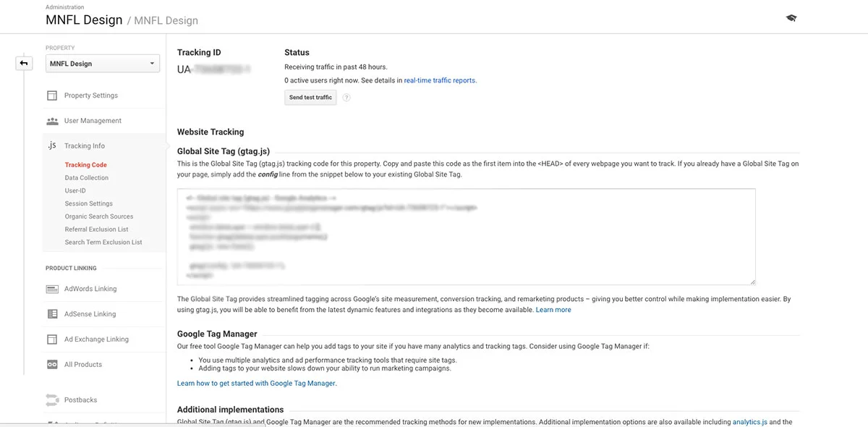Click the PRODUCT LINKING section label
The height and width of the screenshot is (427, 868).
coord(71,269)
